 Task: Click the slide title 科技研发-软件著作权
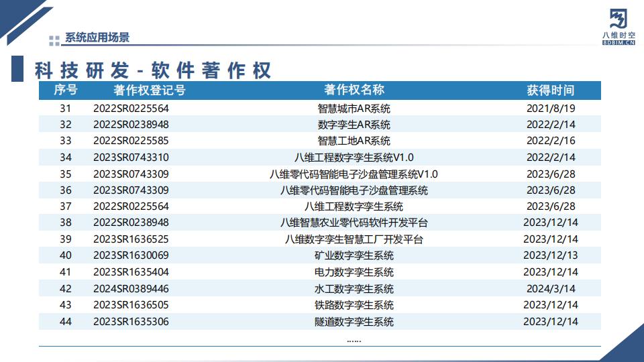point(153,70)
